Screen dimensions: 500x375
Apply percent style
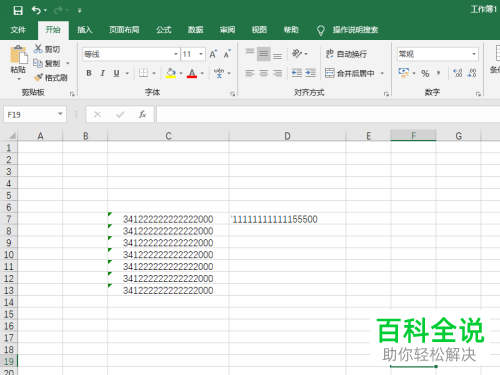pos(425,73)
